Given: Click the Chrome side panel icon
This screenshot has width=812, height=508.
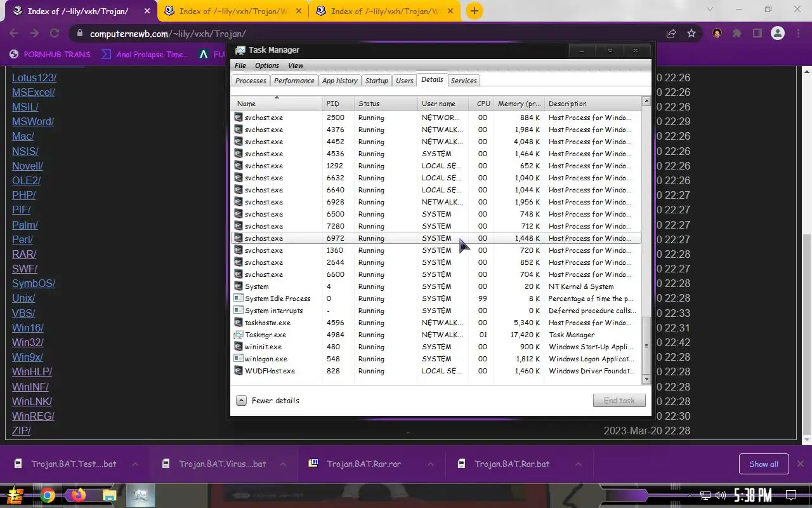Looking at the screenshot, I should click(757, 33).
